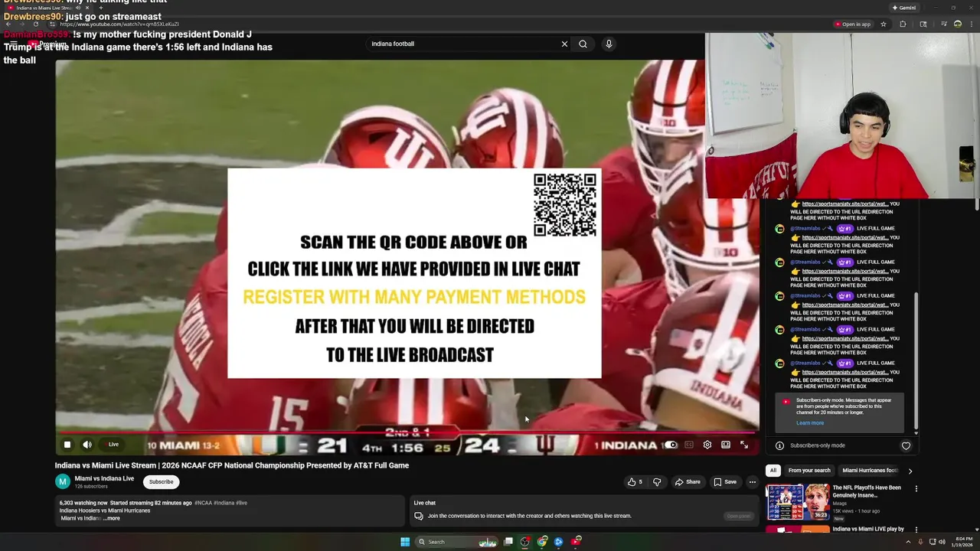Toggle autoplay switch in player controls

point(671,445)
